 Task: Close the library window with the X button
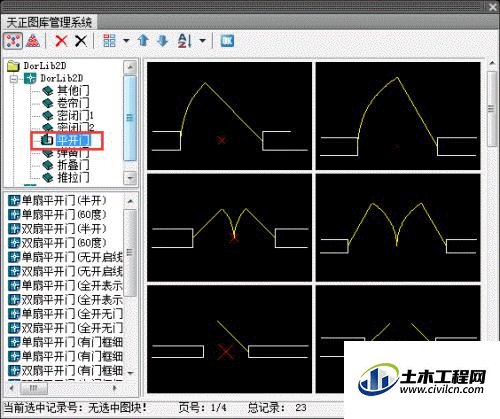(493, 7)
